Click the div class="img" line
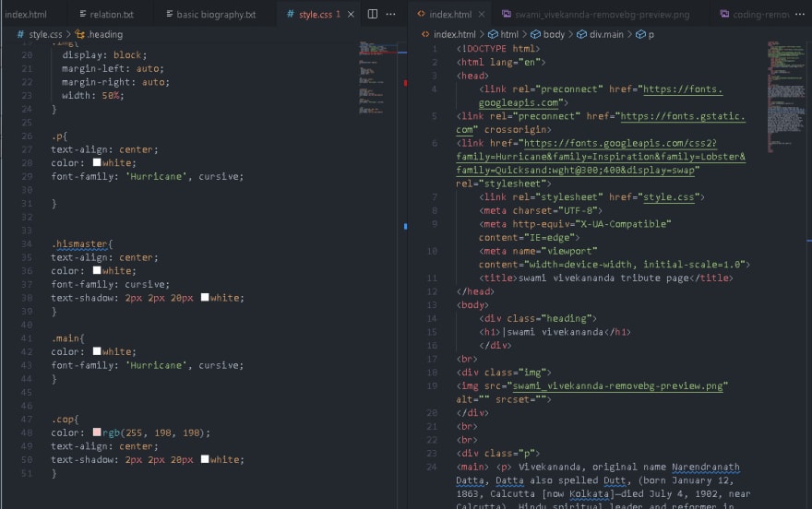Viewport: 812px width, 509px height. [504, 373]
